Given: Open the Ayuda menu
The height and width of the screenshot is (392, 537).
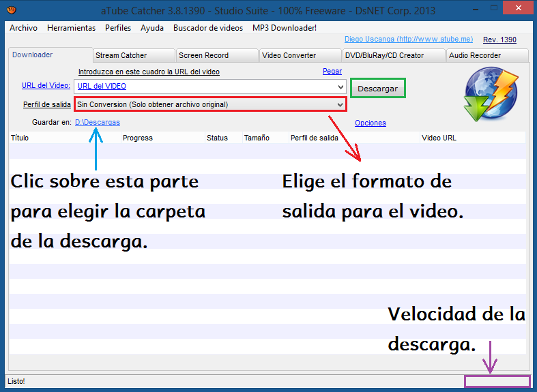Looking at the screenshot, I should coord(152,28).
